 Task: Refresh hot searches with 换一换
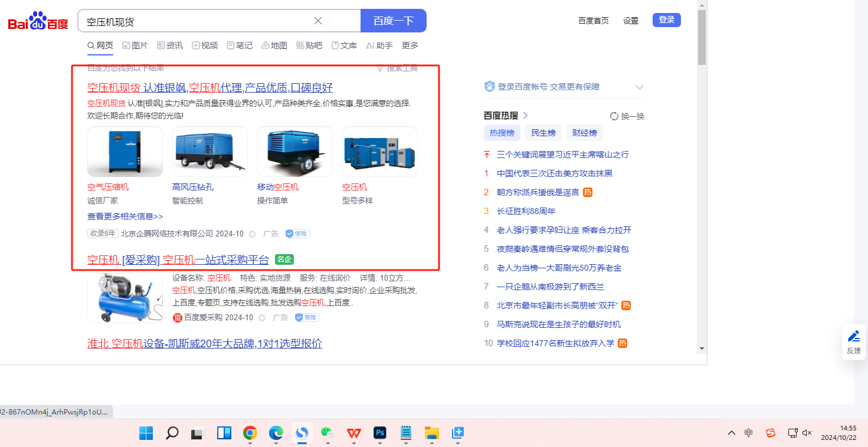[627, 116]
